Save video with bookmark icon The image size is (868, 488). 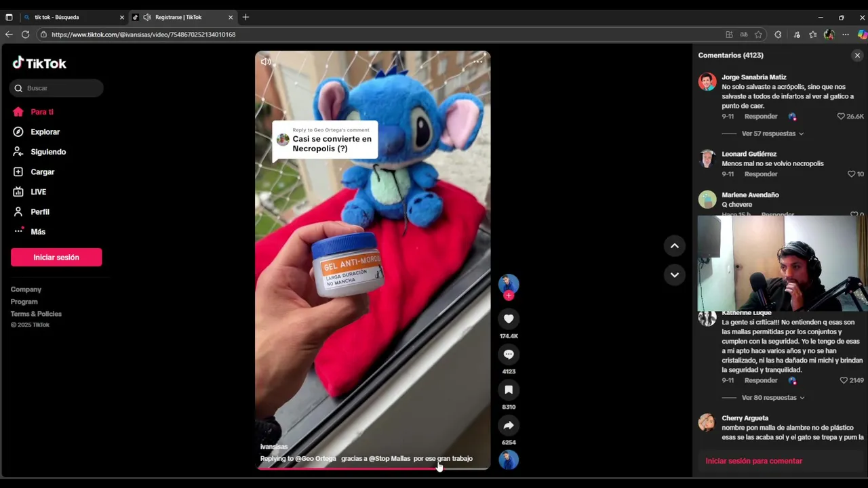509,390
